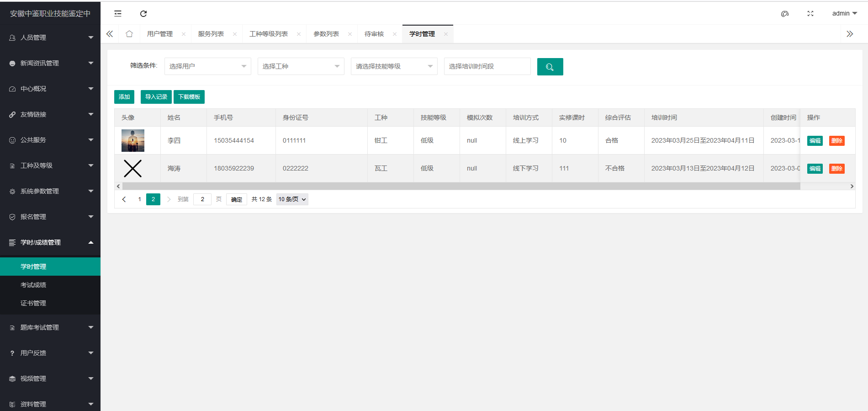Screen dimensions: 868x411
Task: Open 考试成绩 in the sidebar
Action: click(50, 285)
